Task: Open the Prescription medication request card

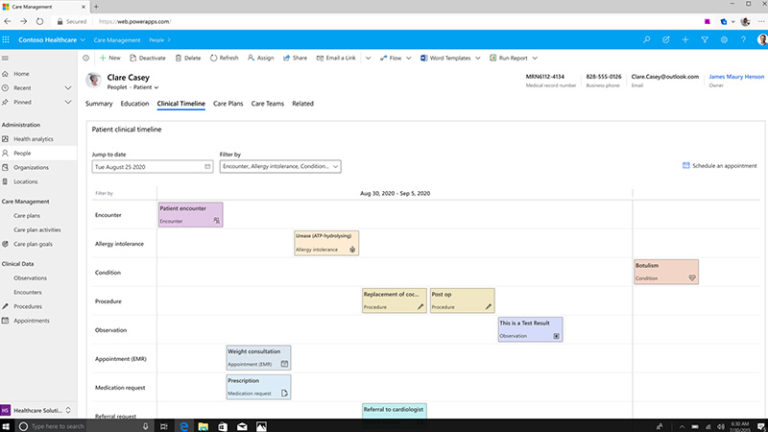Action: pos(258,387)
